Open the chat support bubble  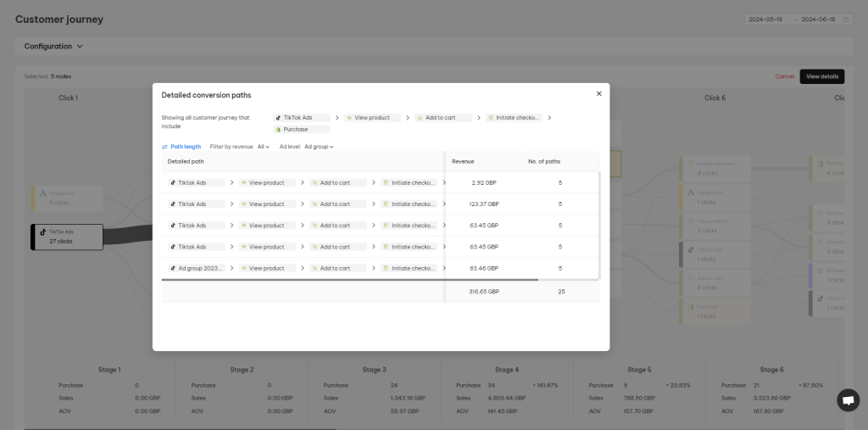tap(848, 400)
